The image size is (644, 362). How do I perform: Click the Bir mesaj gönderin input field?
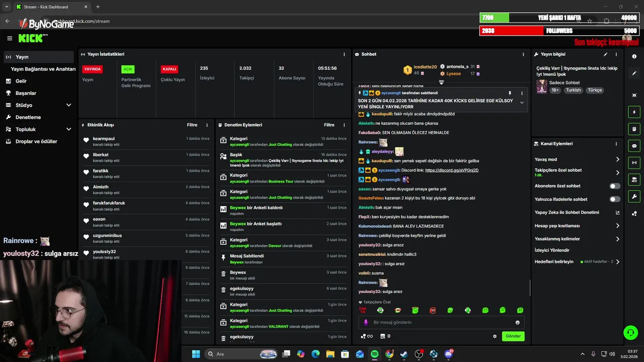point(442,322)
